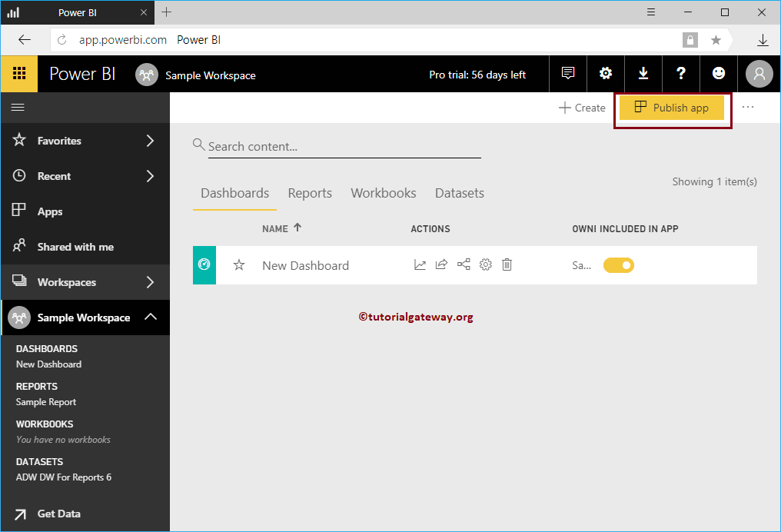The height and width of the screenshot is (532, 781).
Task: Click the Publish app button
Action: coord(671,108)
